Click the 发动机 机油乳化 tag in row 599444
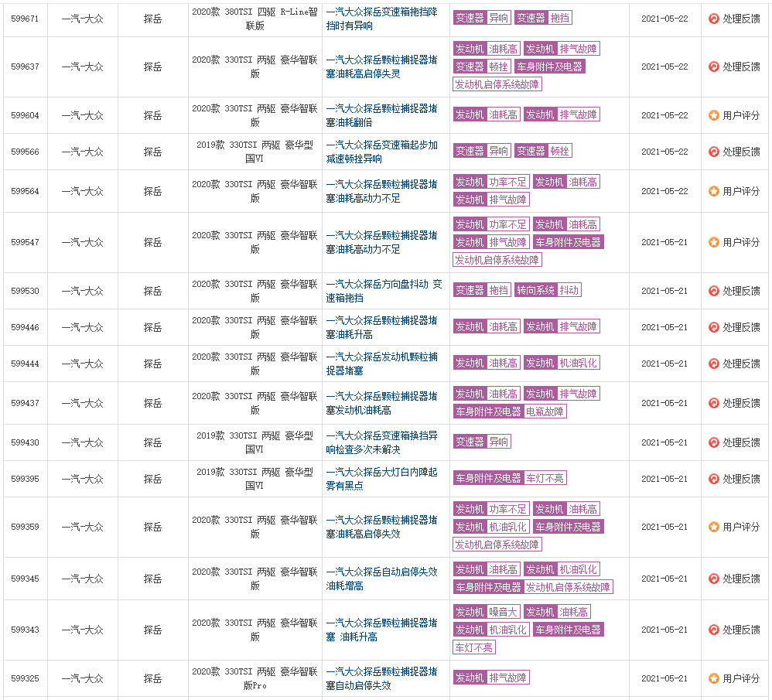The height and width of the screenshot is (700, 772). pyautogui.click(x=562, y=364)
